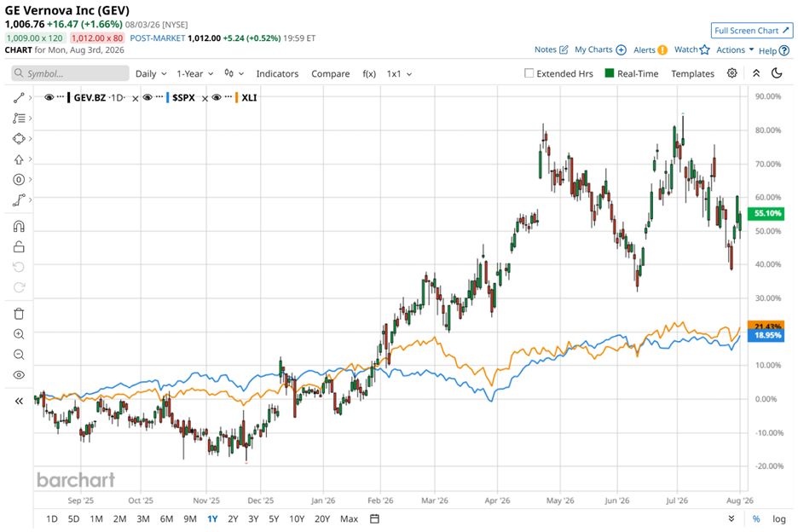Expand shapes tool options arrow
The height and width of the screenshot is (532, 798).
tap(30, 138)
